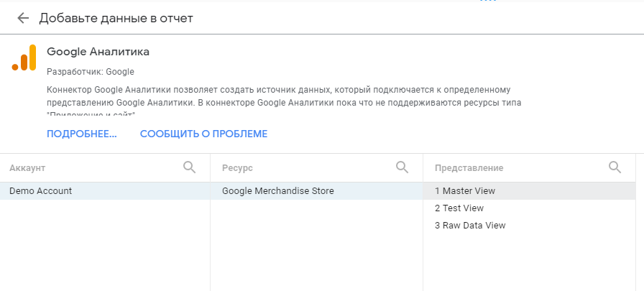Click the Разработчик: Google text
Image resolution: width=644 pixels, height=291 pixels.
[91, 72]
